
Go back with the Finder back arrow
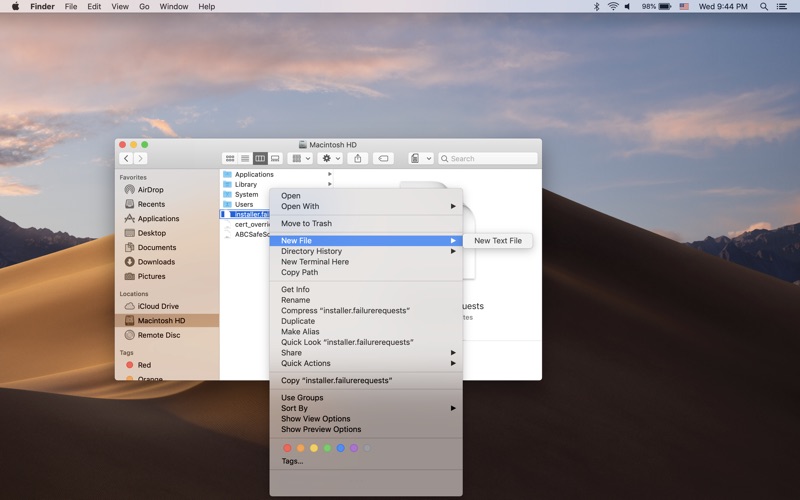[127, 159]
